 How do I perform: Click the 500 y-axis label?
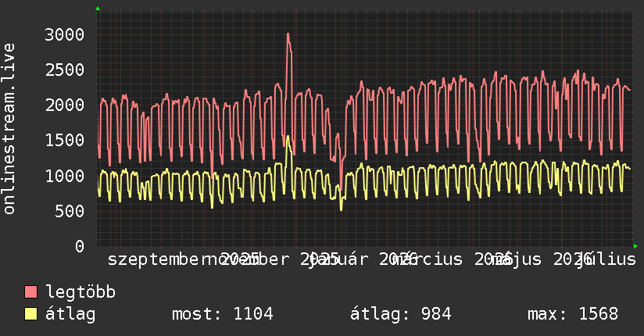[x=70, y=211]
